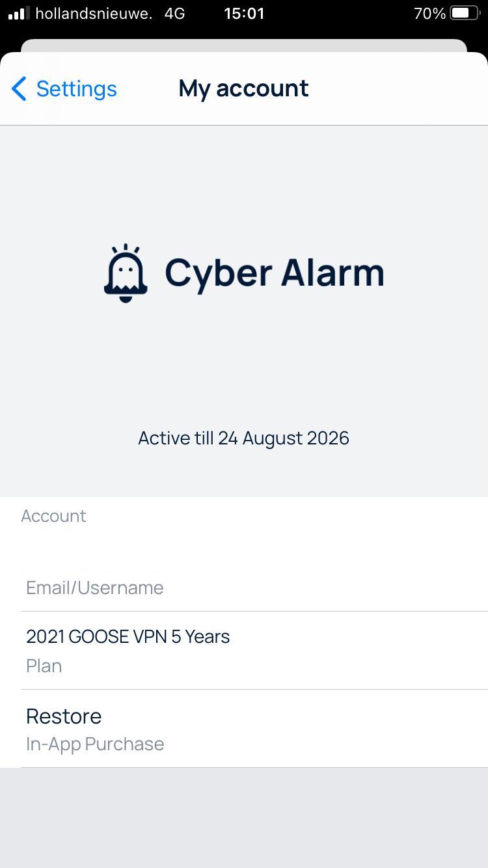This screenshot has height=868, width=488.
Task: Tap the battery icon in status bar
Action: [465, 13]
